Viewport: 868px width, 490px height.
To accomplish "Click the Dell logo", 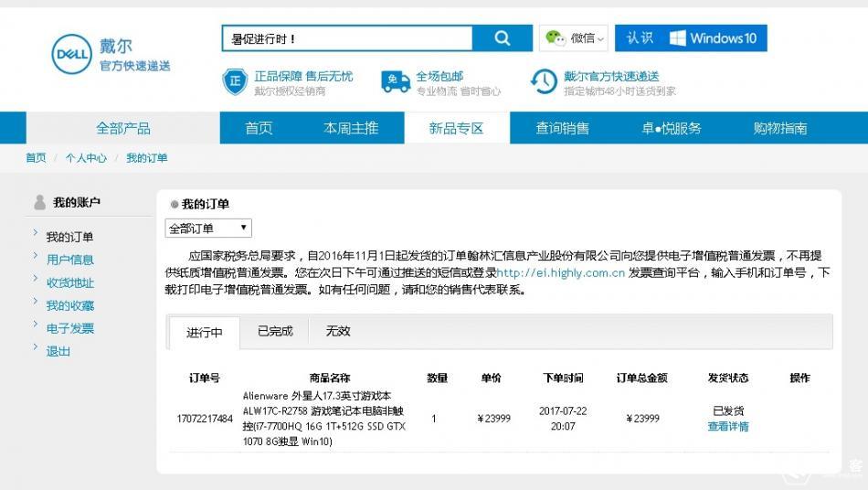I will click(71, 54).
